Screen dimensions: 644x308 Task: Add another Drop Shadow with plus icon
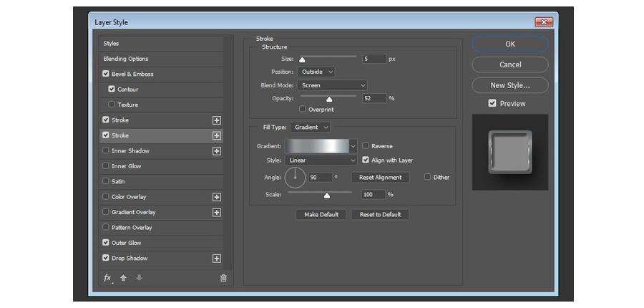[216, 259]
